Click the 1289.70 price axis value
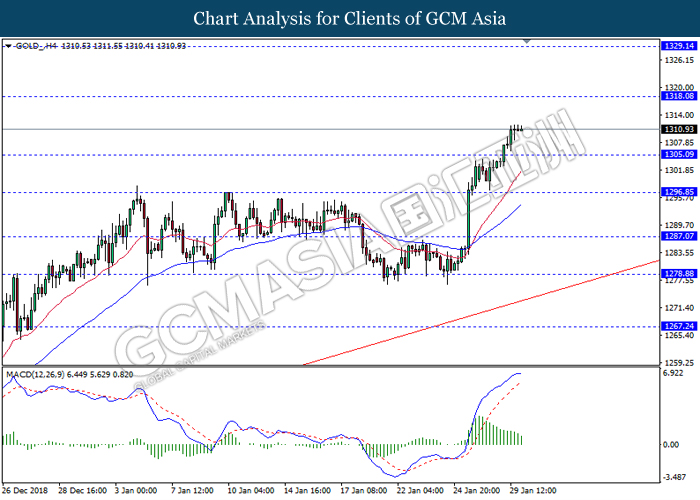Screen dimensions: 700x500 (679, 225)
